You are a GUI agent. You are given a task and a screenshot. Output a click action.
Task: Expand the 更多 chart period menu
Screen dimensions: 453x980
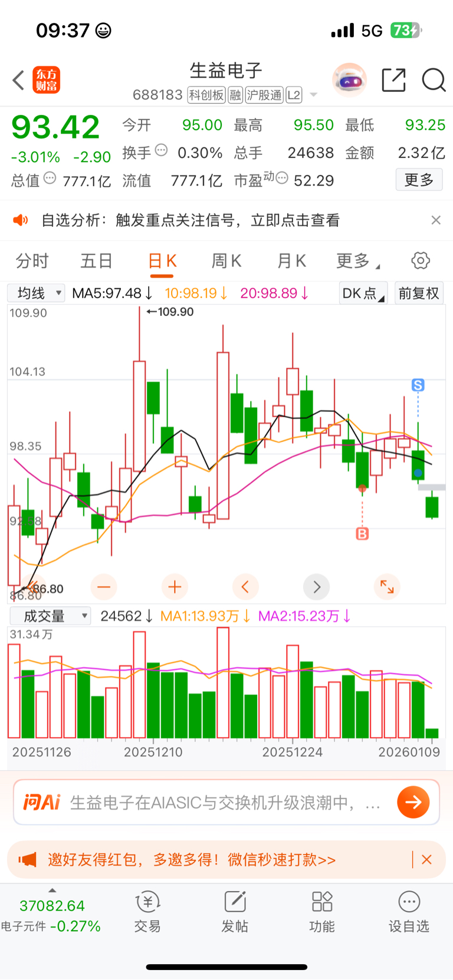[x=357, y=260]
